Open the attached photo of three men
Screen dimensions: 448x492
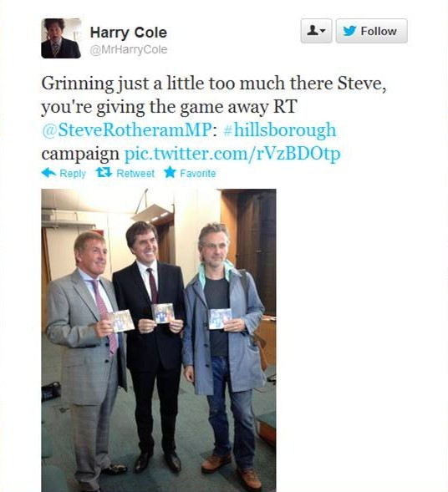click(159, 340)
